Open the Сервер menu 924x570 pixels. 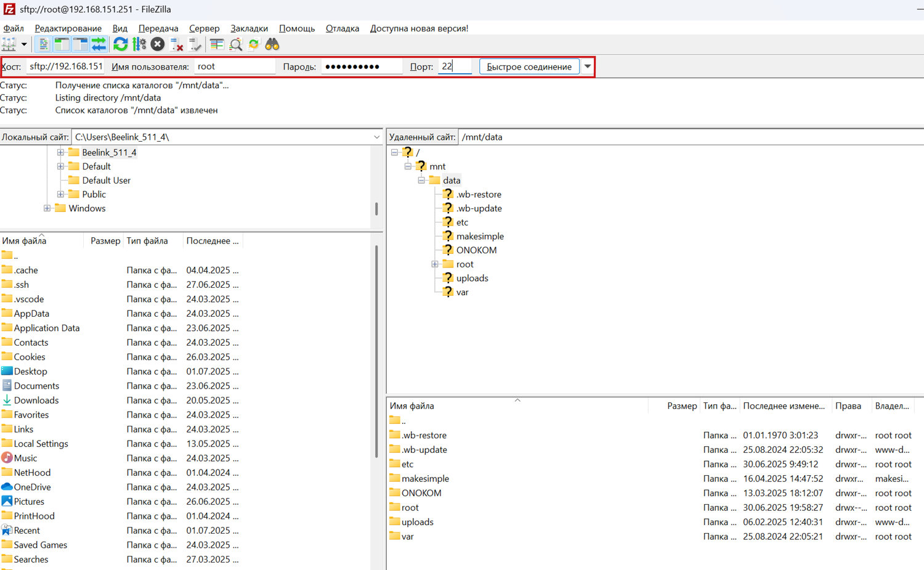[x=205, y=28]
